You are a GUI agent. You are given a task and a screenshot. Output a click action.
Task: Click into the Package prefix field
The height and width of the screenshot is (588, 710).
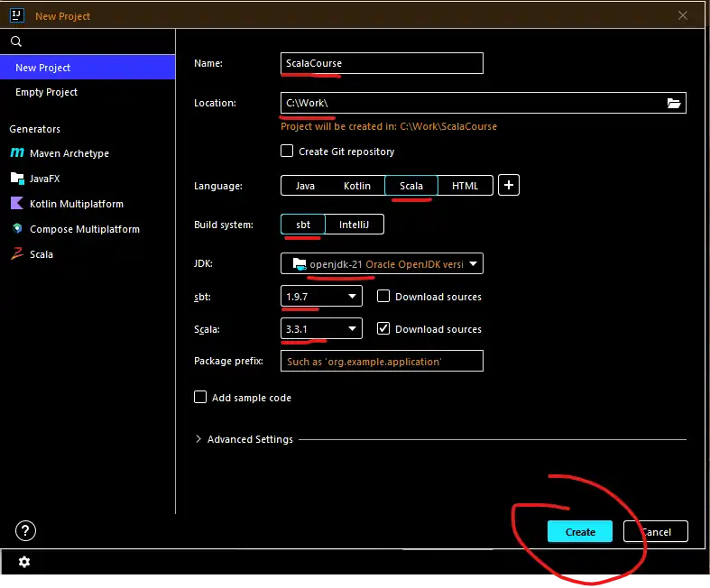tap(382, 362)
